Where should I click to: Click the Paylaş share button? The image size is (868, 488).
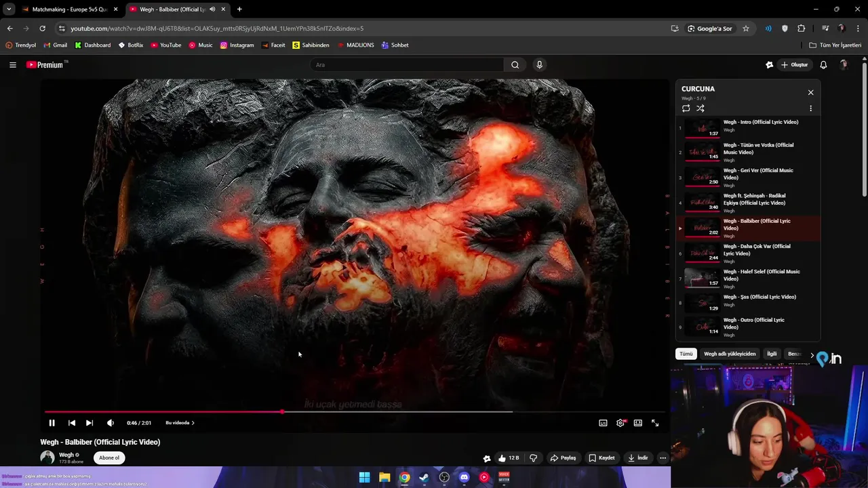click(x=563, y=458)
